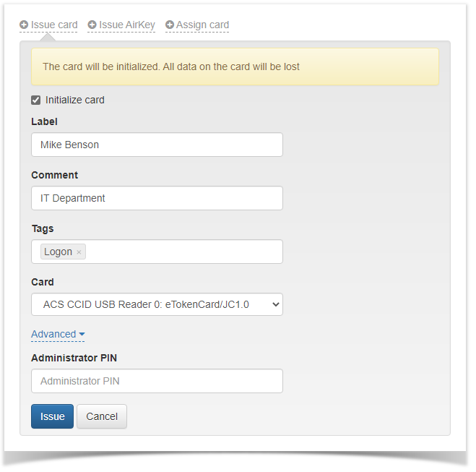Image resolution: width=476 pixels, height=472 pixels.
Task: Click the Initialize card checkbox label text
Action: (x=74, y=100)
